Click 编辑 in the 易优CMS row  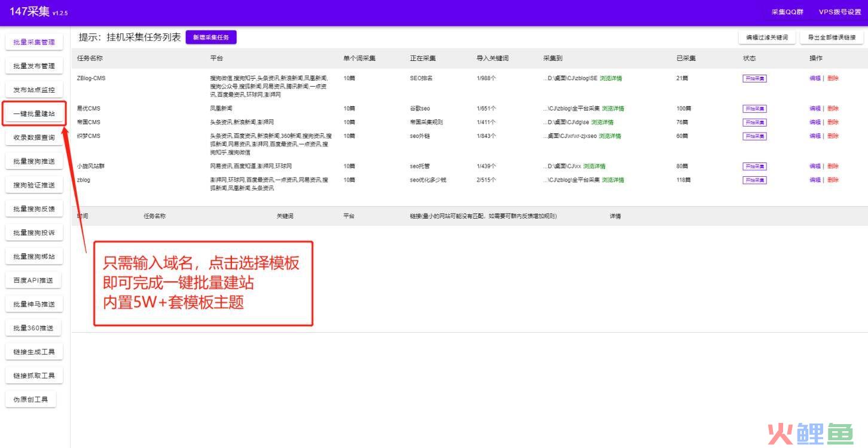coord(815,109)
